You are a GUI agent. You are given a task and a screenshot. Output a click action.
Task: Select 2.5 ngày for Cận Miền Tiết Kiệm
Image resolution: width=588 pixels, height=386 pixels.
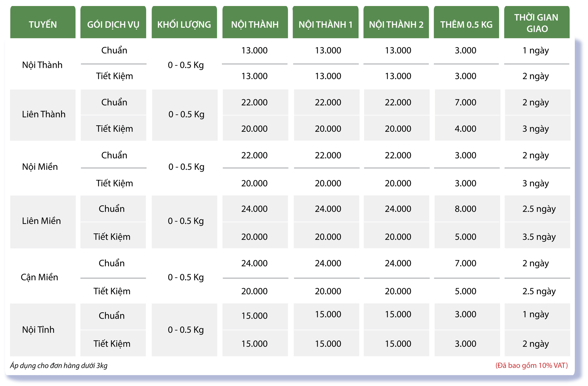(x=539, y=292)
